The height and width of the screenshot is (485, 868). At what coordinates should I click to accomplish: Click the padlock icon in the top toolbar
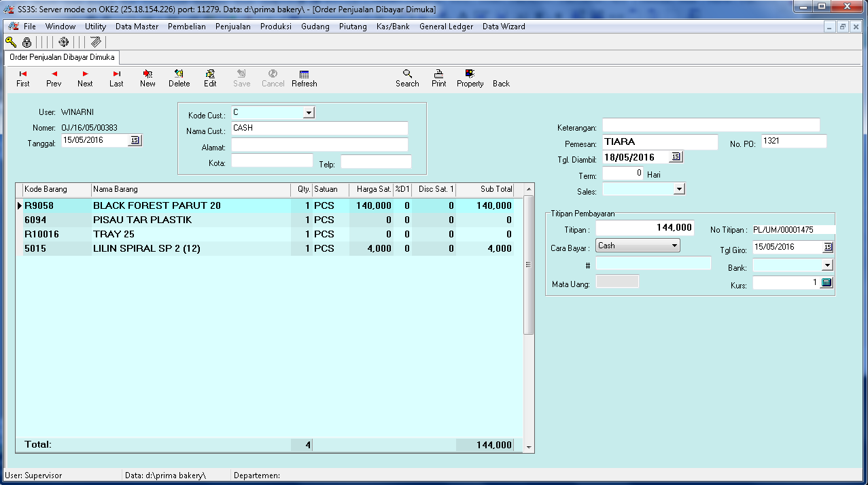tap(27, 42)
